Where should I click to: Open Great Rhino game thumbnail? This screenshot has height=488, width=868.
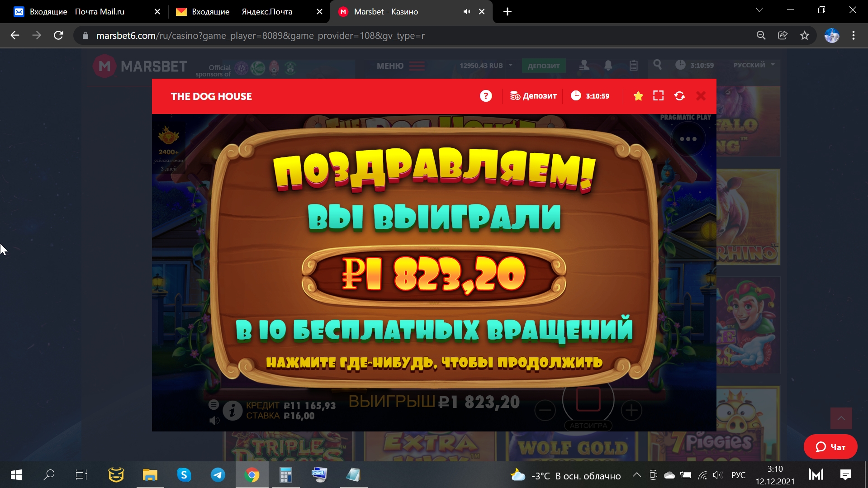click(748, 217)
